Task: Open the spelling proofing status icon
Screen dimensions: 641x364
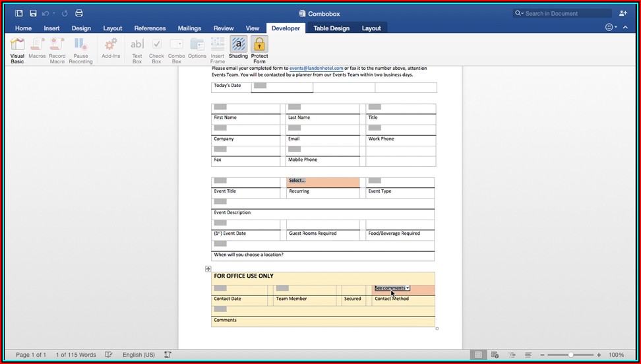Action: coord(109,355)
